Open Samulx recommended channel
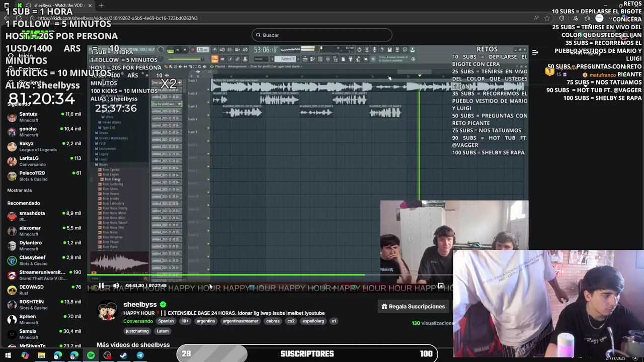Image resolution: width=644 pixels, height=362 pixels. tap(44, 334)
